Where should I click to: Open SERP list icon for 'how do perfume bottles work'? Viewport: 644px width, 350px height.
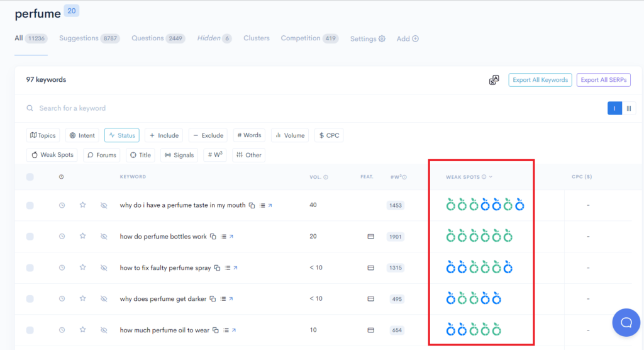(x=223, y=237)
